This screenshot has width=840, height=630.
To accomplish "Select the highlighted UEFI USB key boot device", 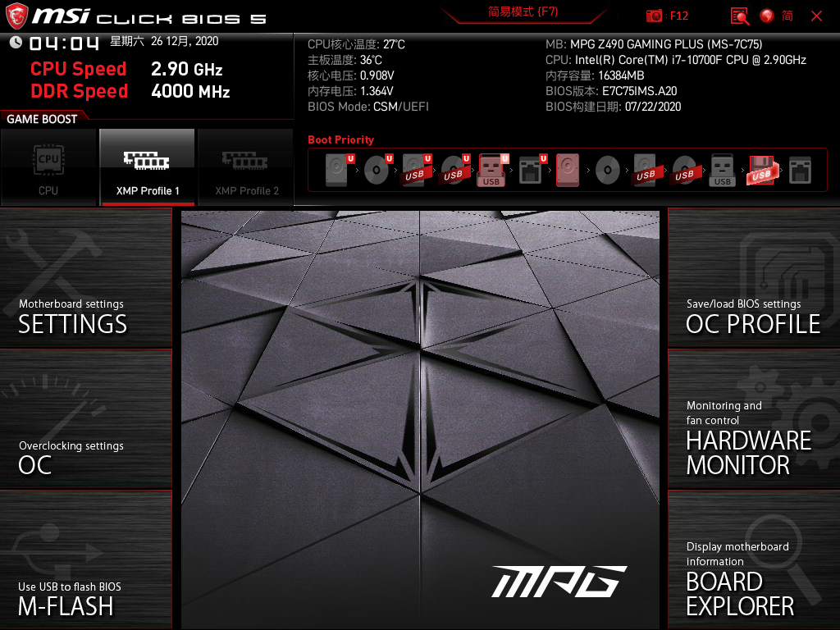I will pos(491,171).
